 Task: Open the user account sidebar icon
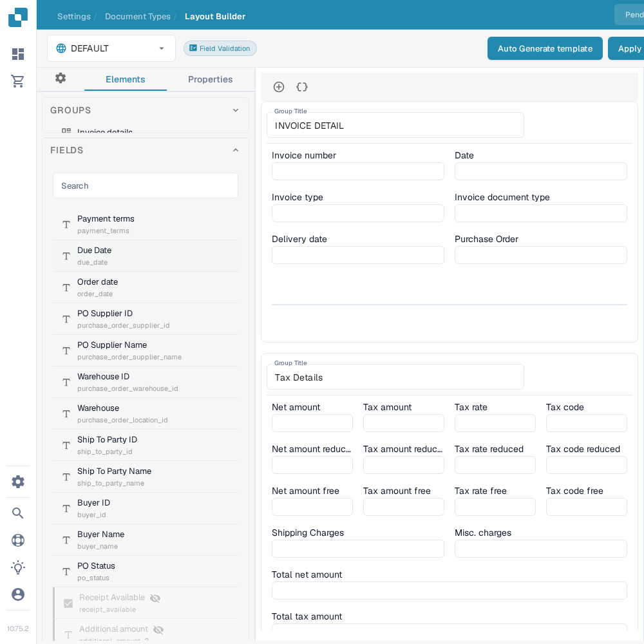18,594
